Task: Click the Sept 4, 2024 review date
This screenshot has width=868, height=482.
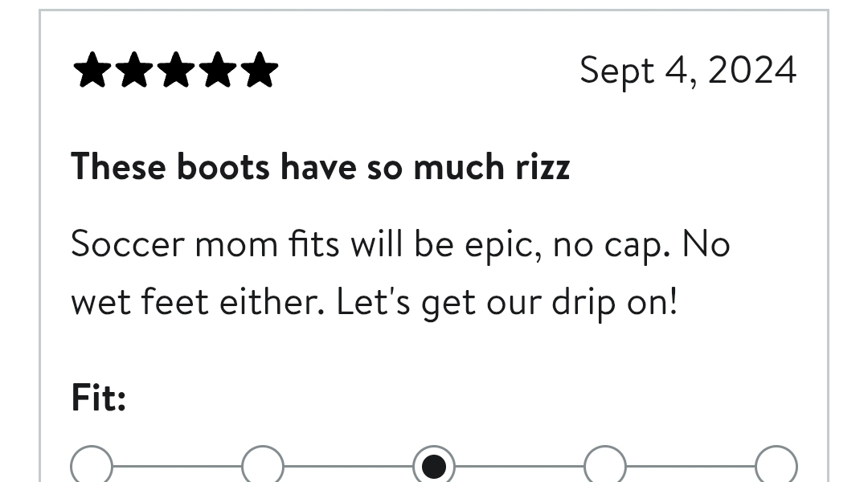Action: [x=688, y=71]
